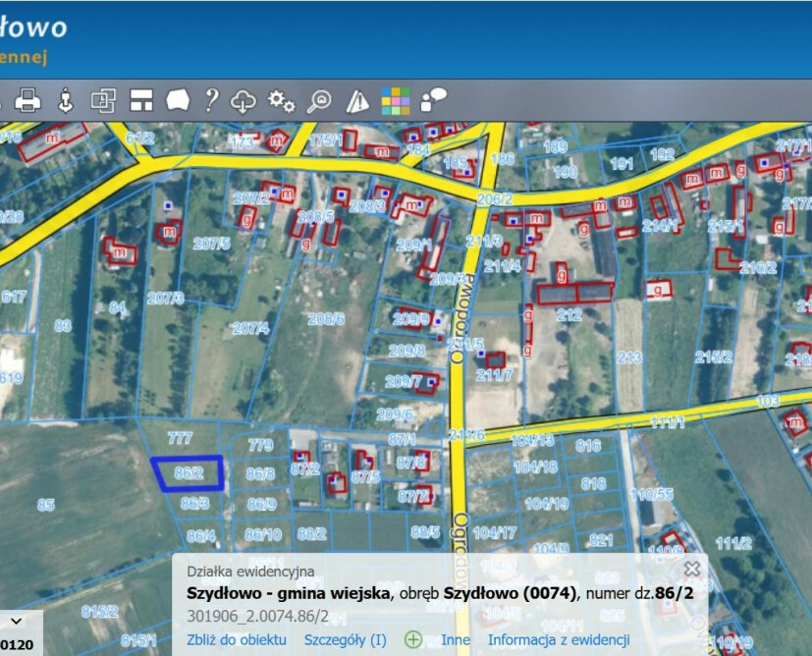Open Szczegóły (I) link
This screenshot has height=656, width=812.
point(345,640)
